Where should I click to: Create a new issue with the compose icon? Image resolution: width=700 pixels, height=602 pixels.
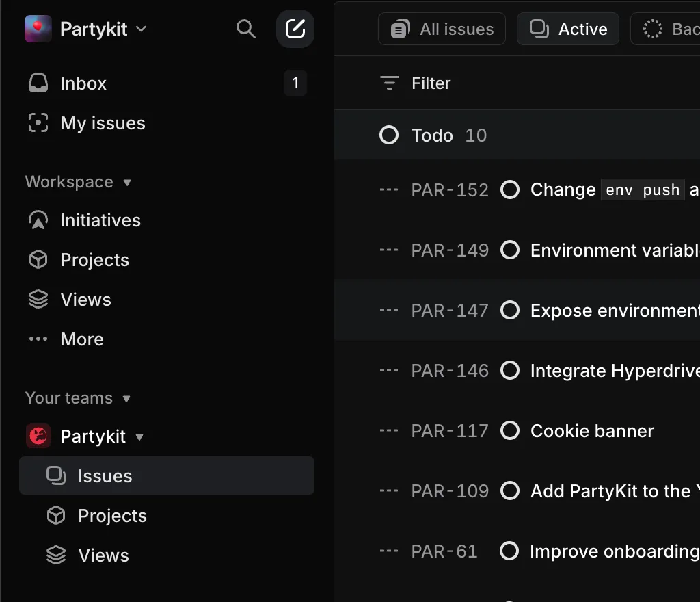(295, 29)
